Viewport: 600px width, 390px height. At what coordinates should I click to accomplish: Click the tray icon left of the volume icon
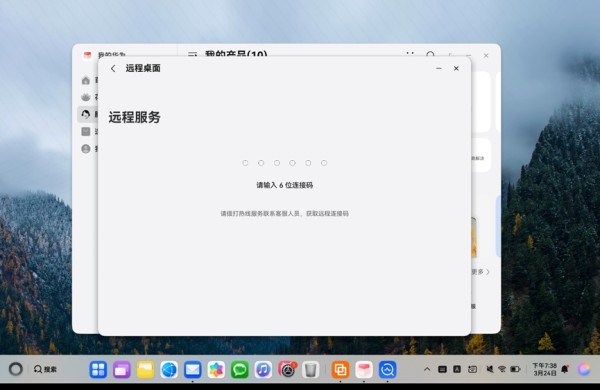tap(473, 369)
